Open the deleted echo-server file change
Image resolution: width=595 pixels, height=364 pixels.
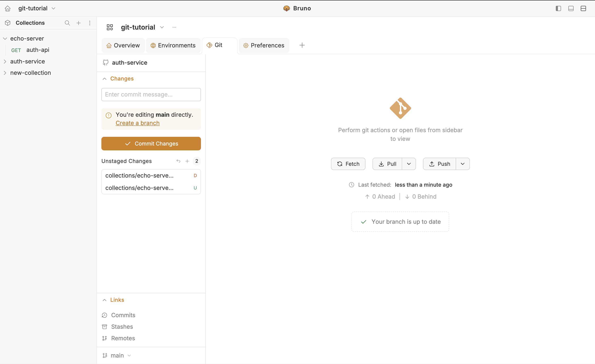pos(151,176)
